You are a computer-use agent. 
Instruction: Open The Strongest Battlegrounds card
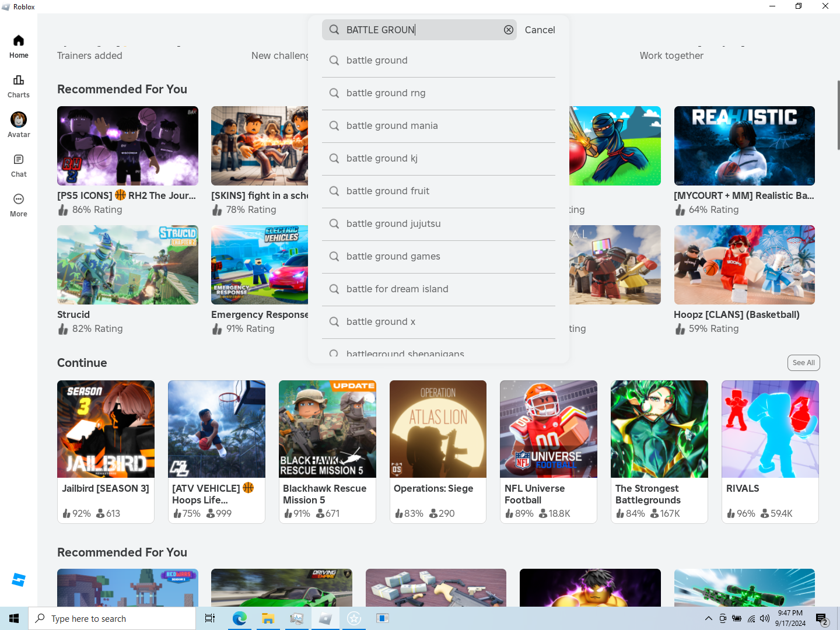659,452
